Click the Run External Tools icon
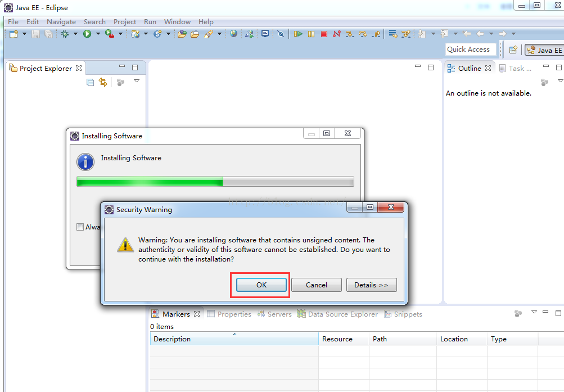 coord(109,34)
